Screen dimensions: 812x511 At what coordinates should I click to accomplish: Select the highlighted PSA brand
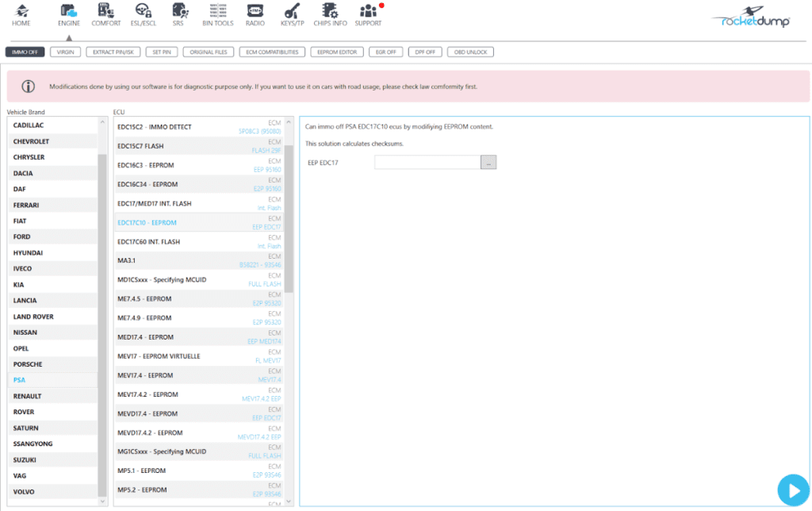point(52,380)
